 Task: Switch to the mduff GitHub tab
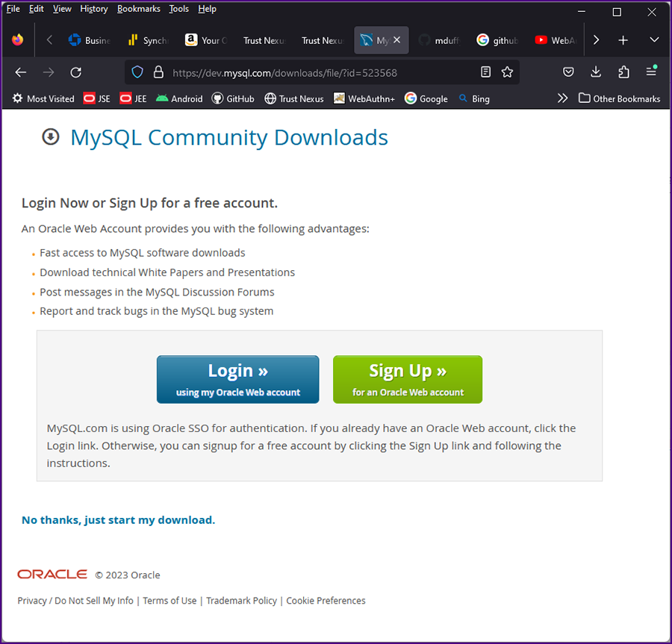point(439,40)
